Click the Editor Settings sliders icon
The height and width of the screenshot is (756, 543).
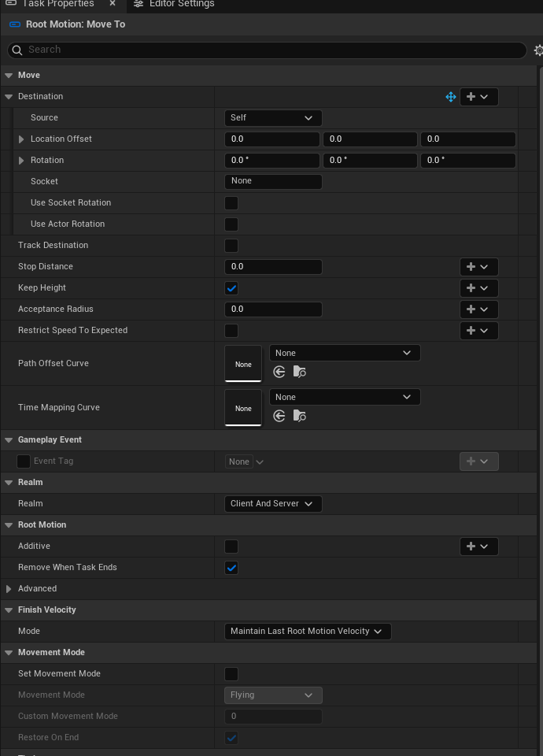point(139,4)
